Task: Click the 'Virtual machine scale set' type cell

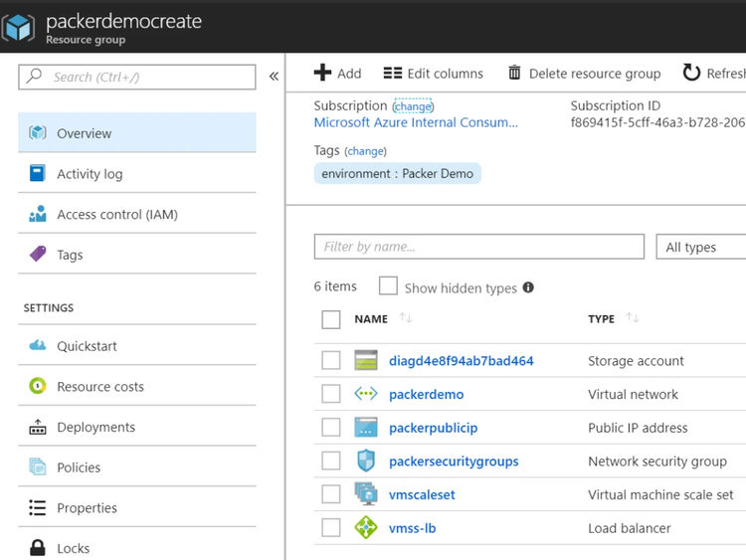Action: (x=660, y=494)
